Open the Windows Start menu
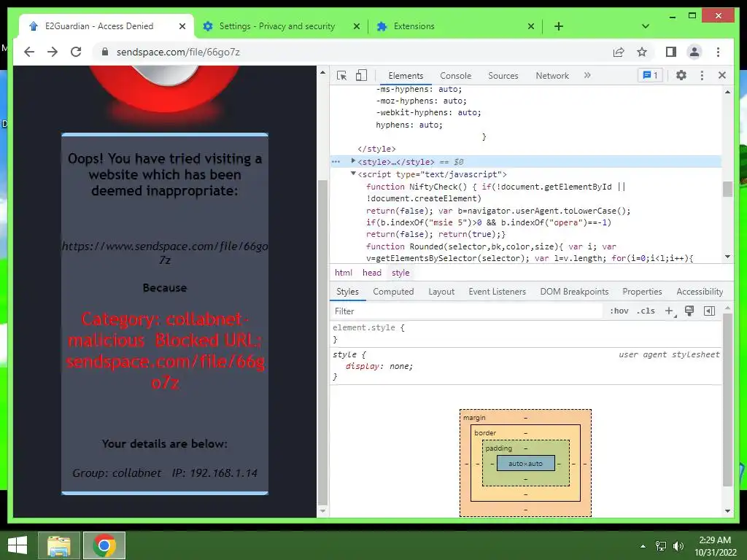Screen dimensions: 747x560 (x=18, y=545)
